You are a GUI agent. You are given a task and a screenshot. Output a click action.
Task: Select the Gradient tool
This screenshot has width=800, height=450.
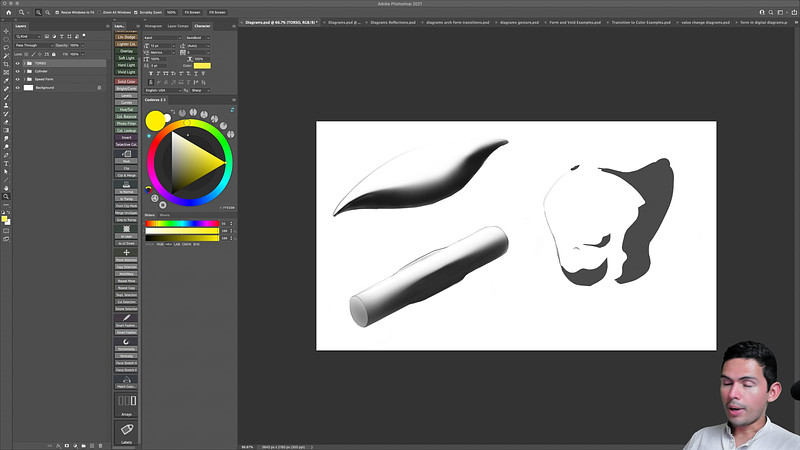6,130
